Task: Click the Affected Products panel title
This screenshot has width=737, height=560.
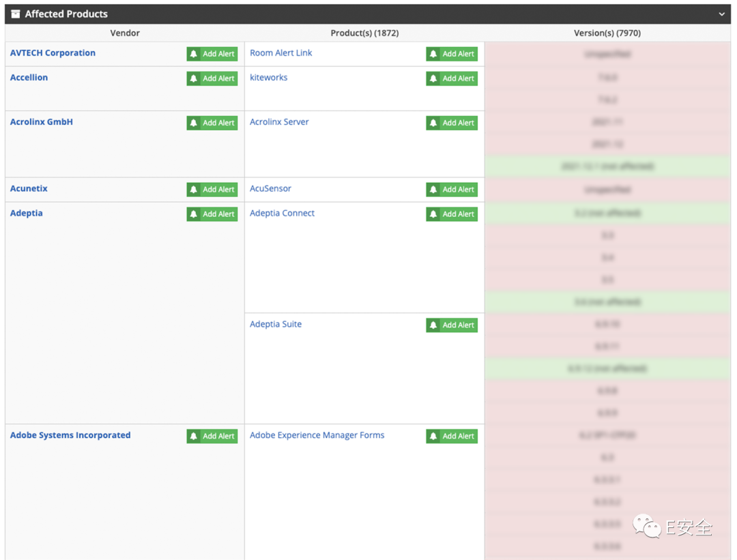Action: (66, 14)
